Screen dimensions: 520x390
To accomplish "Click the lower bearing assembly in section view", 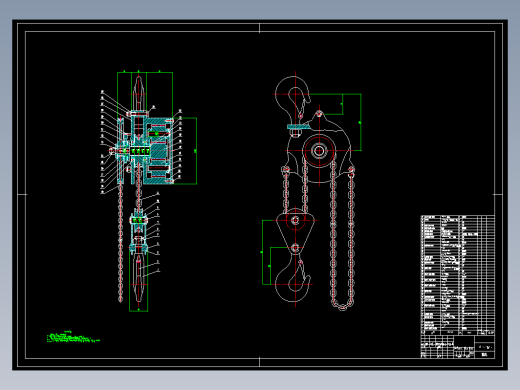I will (x=139, y=220).
